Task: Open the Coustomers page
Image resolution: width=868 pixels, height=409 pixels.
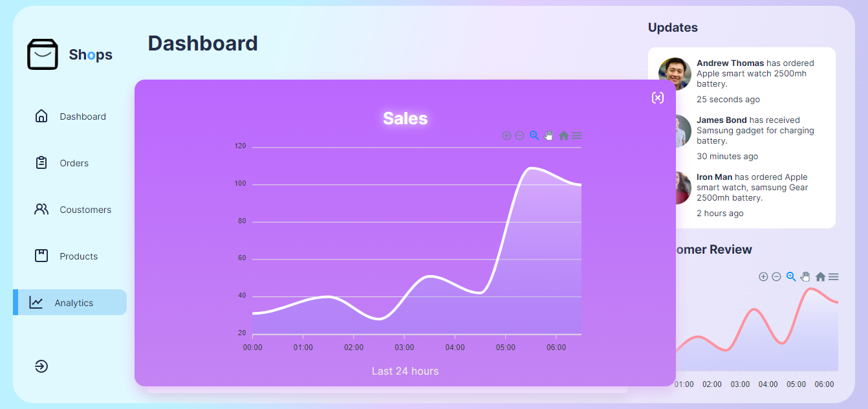Action: tap(85, 210)
